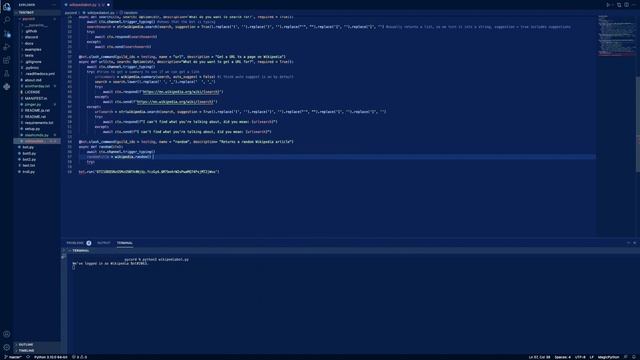
Task: Click the git branch master indicator
Action: click(x=13, y=357)
